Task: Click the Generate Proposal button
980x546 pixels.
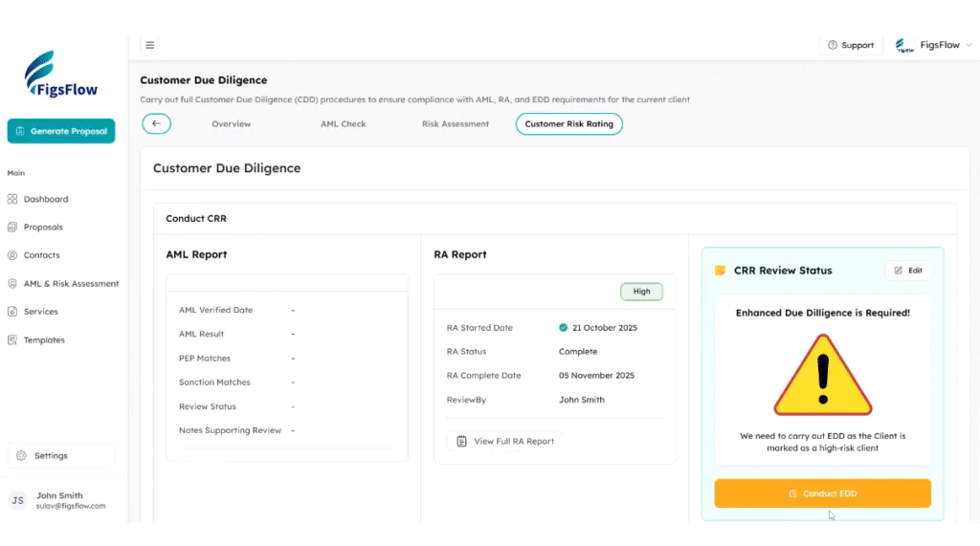Action: pyautogui.click(x=61, y=131)
